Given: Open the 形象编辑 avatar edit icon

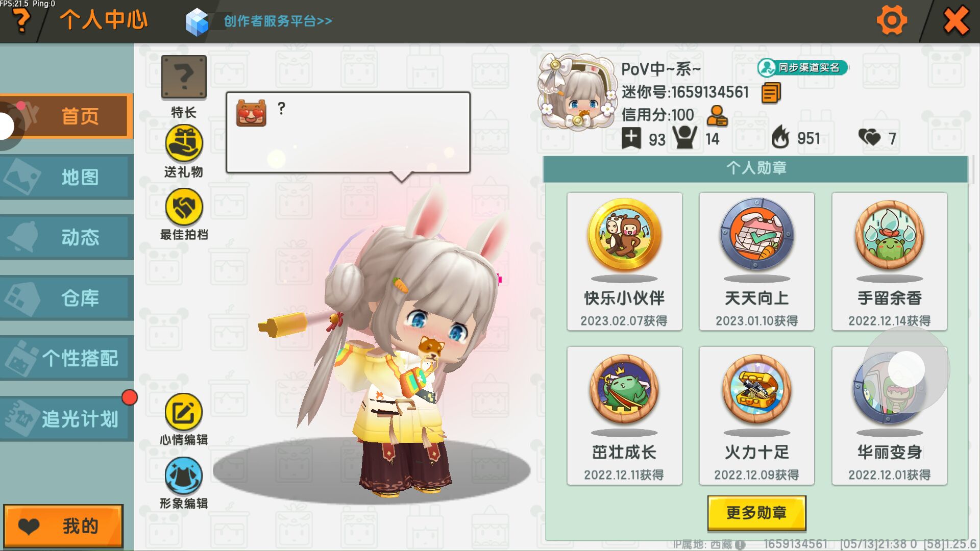Looking at the screenshot, I should 184,476.
